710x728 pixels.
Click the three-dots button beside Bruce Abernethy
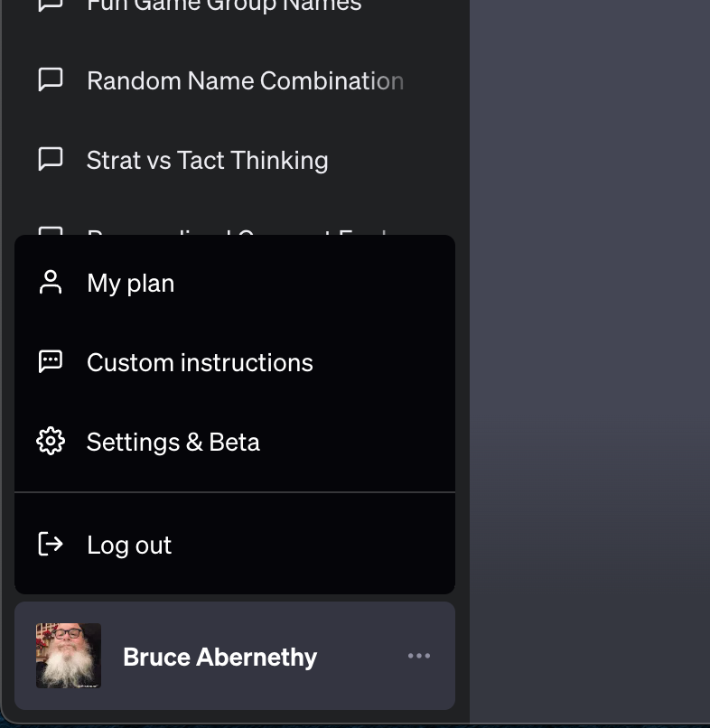[x=418, y=656]
